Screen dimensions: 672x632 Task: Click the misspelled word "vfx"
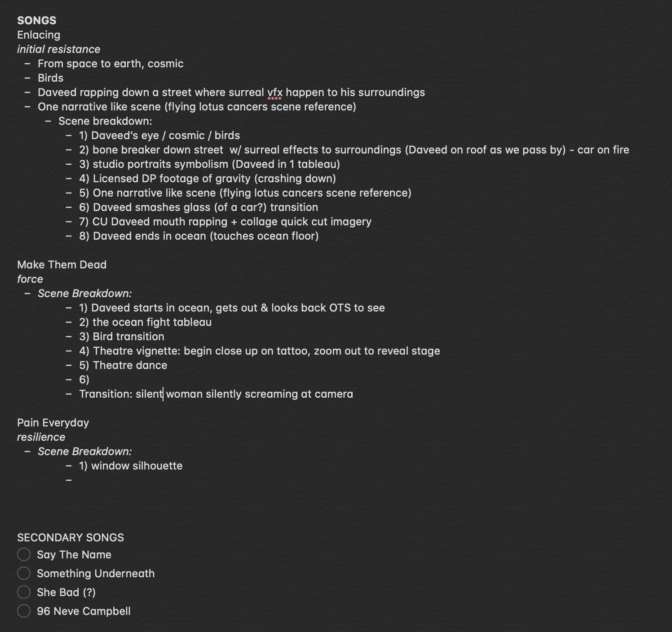(275, 92)
